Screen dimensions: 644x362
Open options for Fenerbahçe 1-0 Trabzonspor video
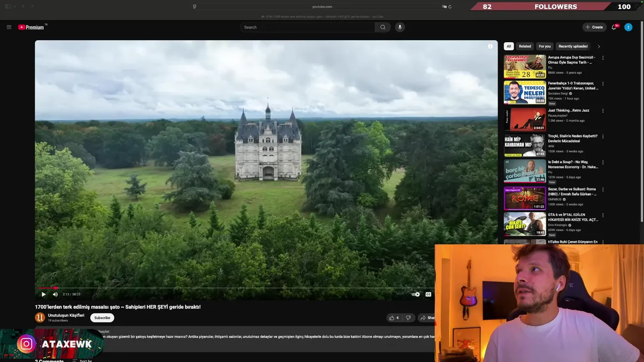[603, 84]
